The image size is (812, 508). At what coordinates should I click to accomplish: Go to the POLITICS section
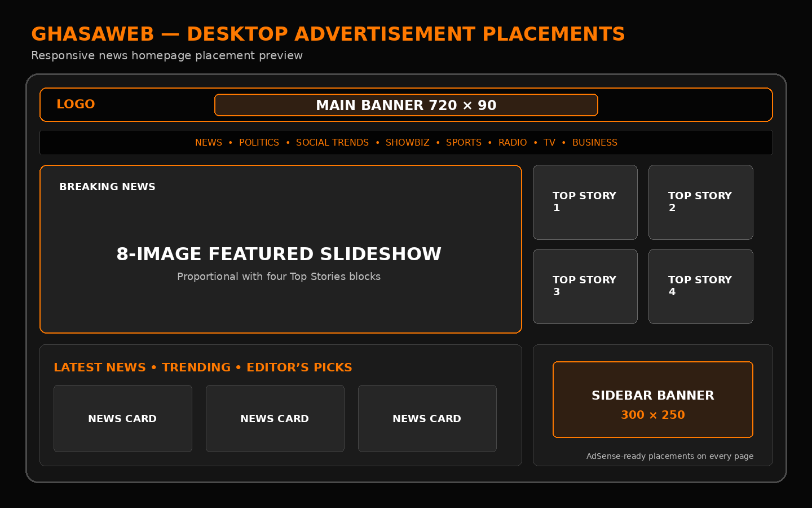pos(259,143)
